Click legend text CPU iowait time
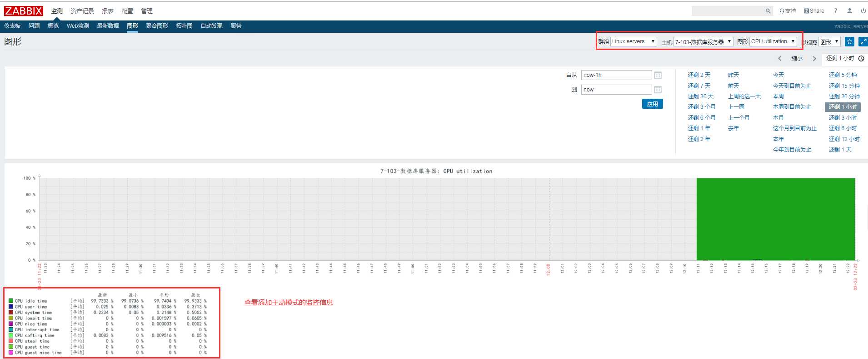The height and width of the screenshot is (359, 868). tap(33, 318)
